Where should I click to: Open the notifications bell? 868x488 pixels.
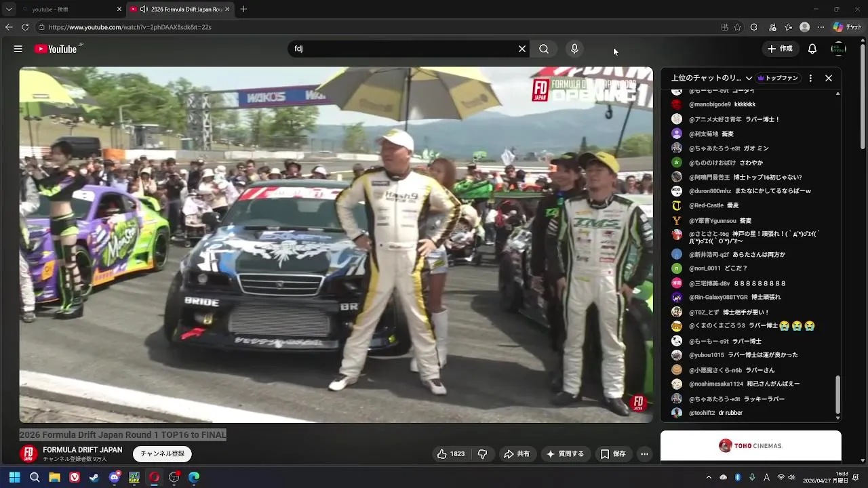[x=812, y=49]
